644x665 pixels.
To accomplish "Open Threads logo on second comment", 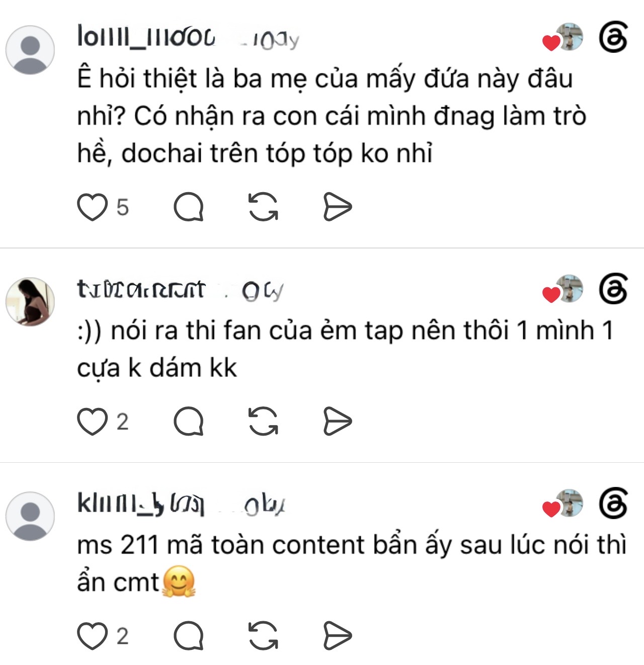I will coord(614,289).
